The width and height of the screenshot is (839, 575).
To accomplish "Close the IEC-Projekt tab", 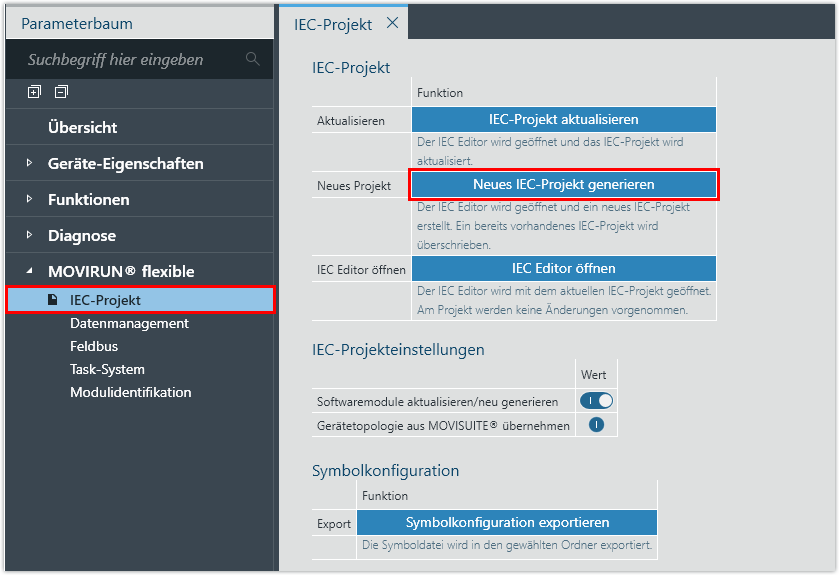I will tap(392, 23).
